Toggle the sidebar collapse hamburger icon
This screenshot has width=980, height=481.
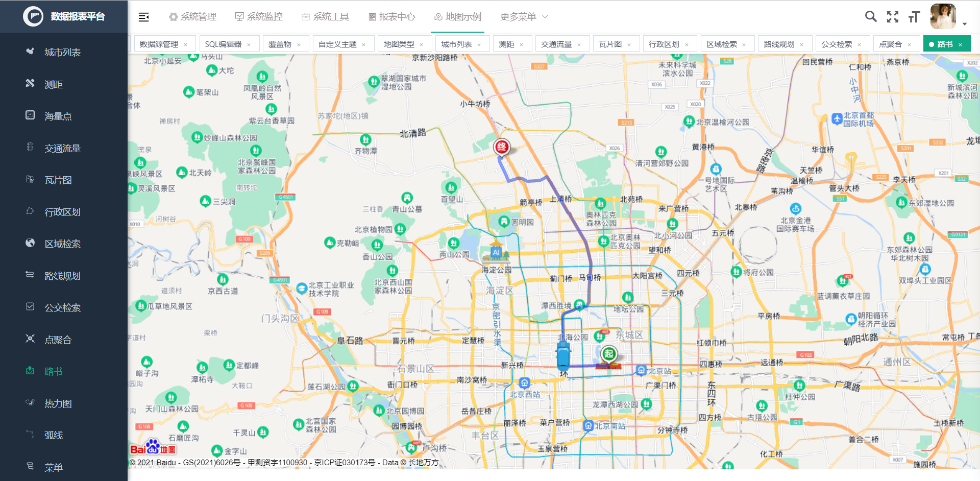tap(143, 17)
